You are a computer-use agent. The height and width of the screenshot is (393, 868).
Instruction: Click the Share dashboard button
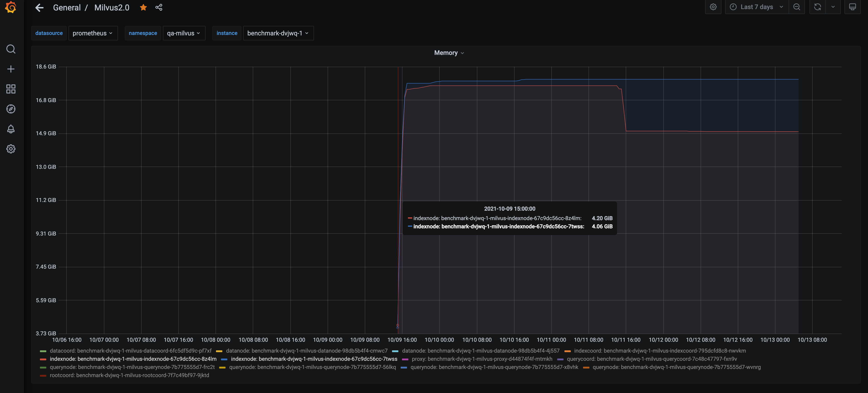point(159,7)
